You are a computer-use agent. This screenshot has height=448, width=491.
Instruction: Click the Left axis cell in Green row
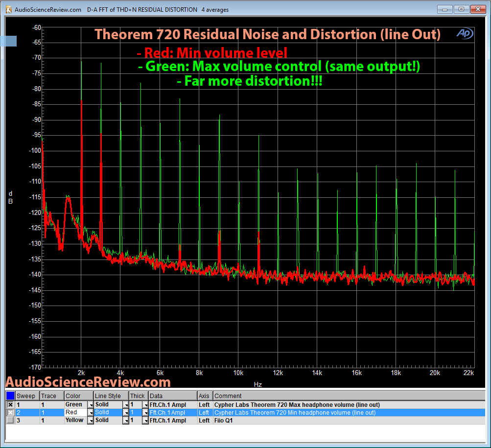coord(205,405)
